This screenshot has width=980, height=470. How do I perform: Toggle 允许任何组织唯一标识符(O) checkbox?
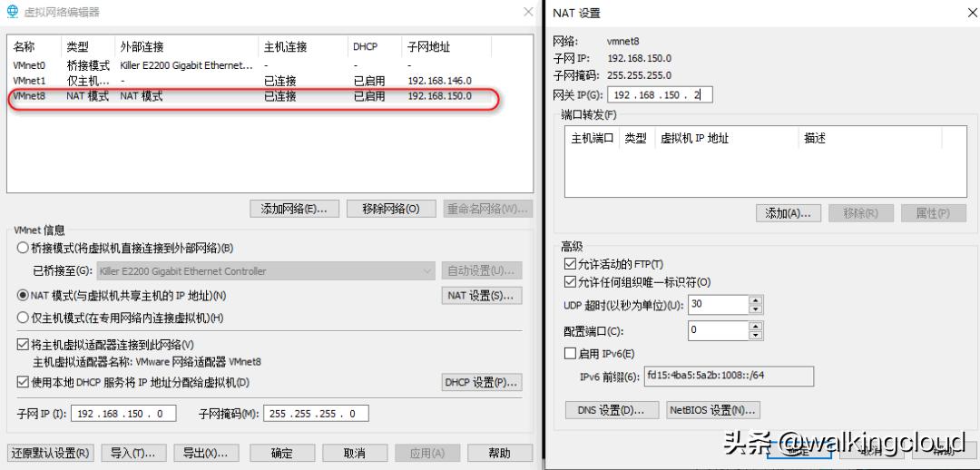pyautogui.click(x=569, y=282)
